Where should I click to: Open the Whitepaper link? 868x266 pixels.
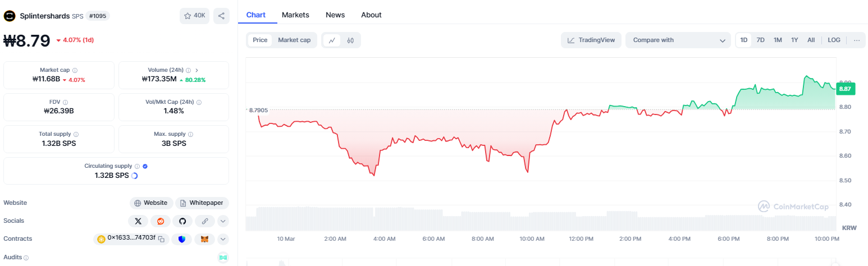(202, 203)
